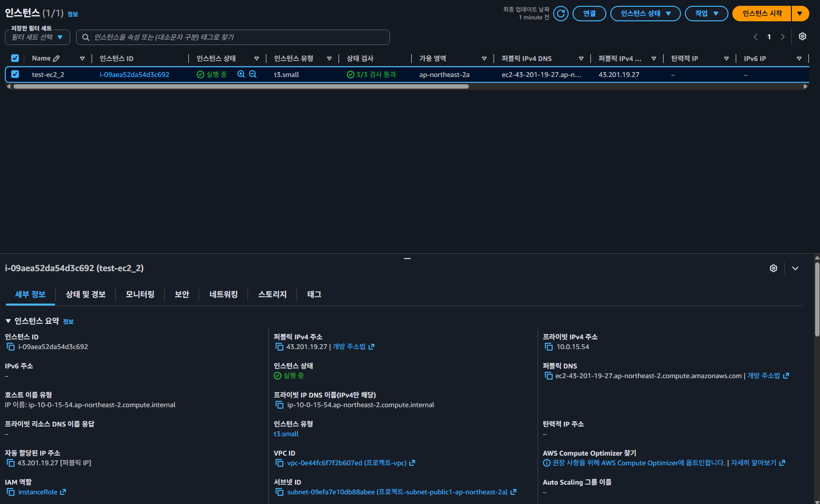The width and height of the screenshot is (820, 504).
Task: Switch to 태그 tab
Action: click(314, 294)
